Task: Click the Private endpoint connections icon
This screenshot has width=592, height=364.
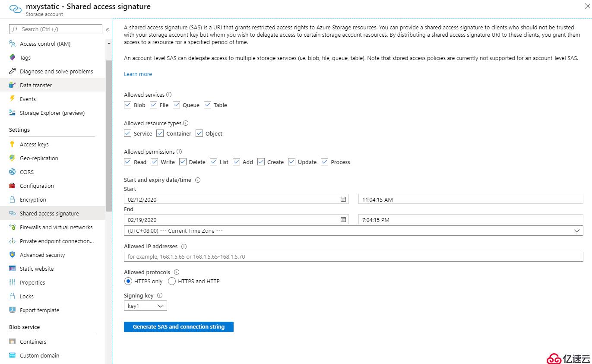Action: coord(13,241)
